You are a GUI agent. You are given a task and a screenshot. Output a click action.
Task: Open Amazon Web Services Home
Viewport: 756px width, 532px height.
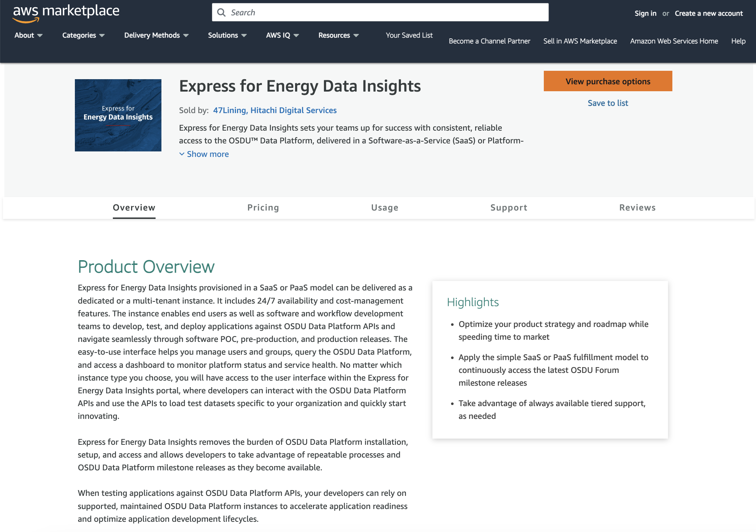pos(674,41)
